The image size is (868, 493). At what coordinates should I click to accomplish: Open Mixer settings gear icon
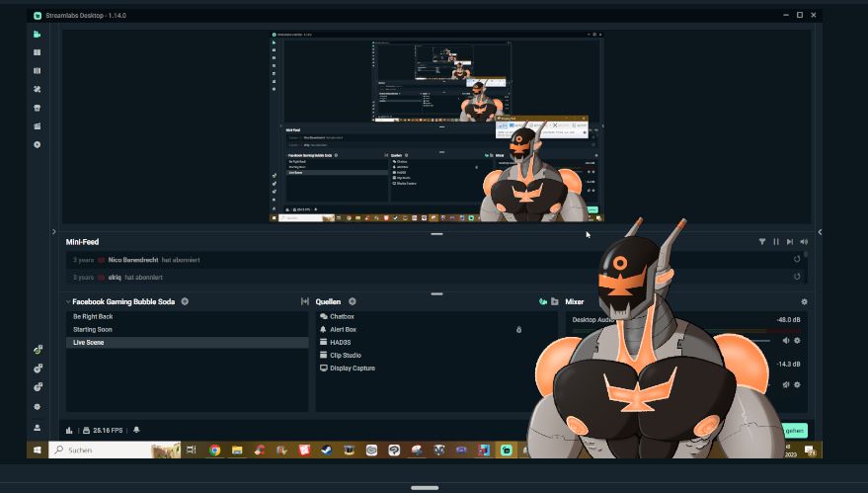(x=805, y=302)
